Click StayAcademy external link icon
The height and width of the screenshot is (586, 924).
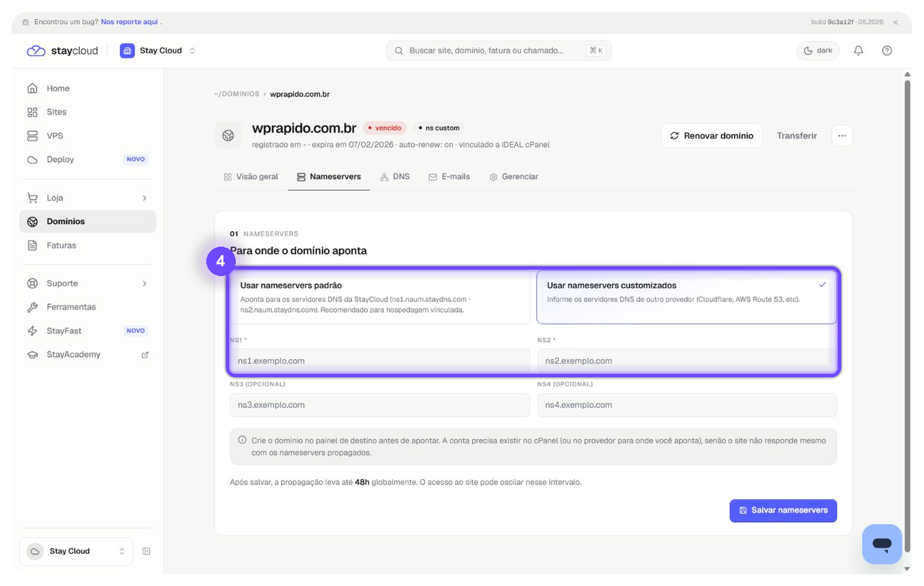pyautogui.click(x=145, y=355)
